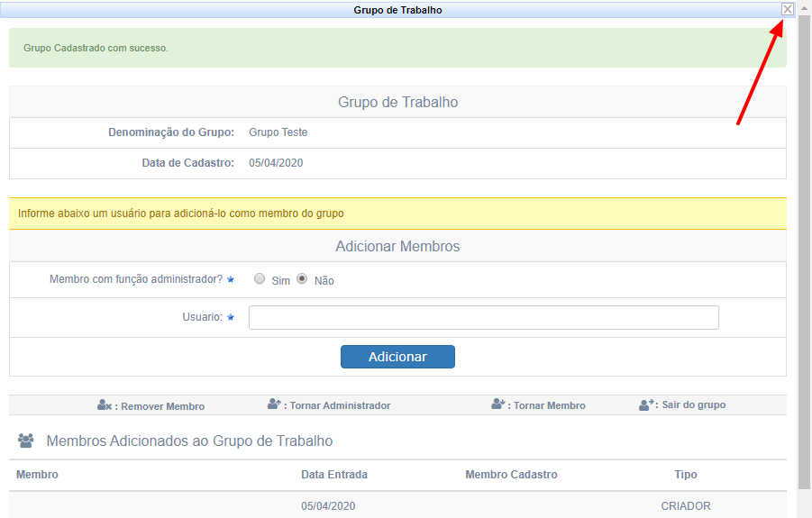Click the Tipo column header
This screenshot has height=518, width=812.
point(686,475)
